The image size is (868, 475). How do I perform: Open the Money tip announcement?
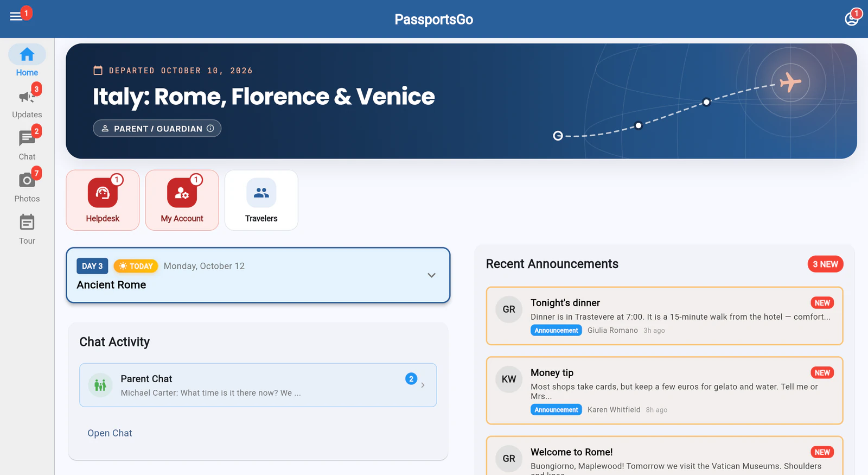(665, 390)
